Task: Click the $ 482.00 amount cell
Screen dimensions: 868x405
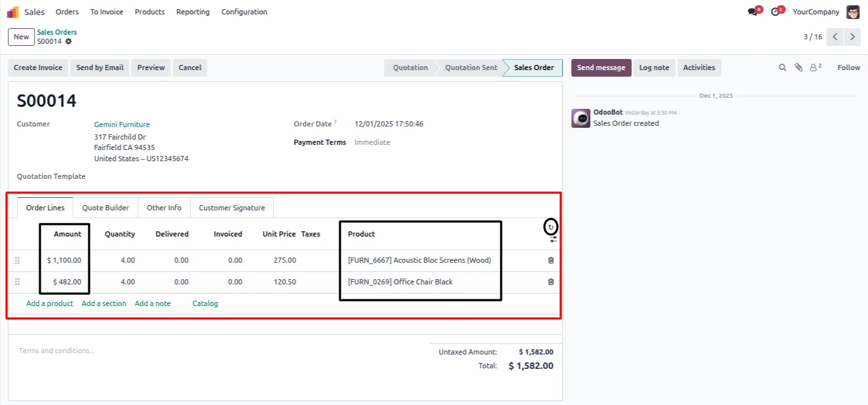Action: (67, 282)
